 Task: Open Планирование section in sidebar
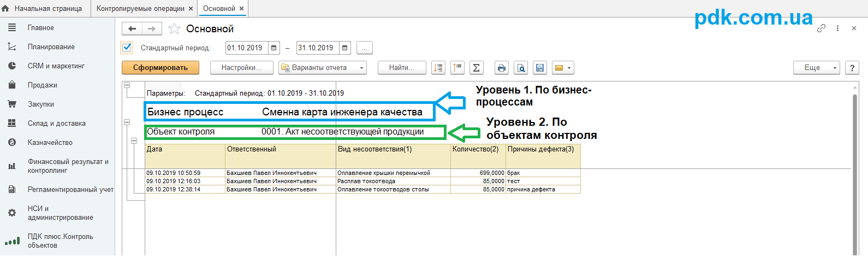[51, 47]
